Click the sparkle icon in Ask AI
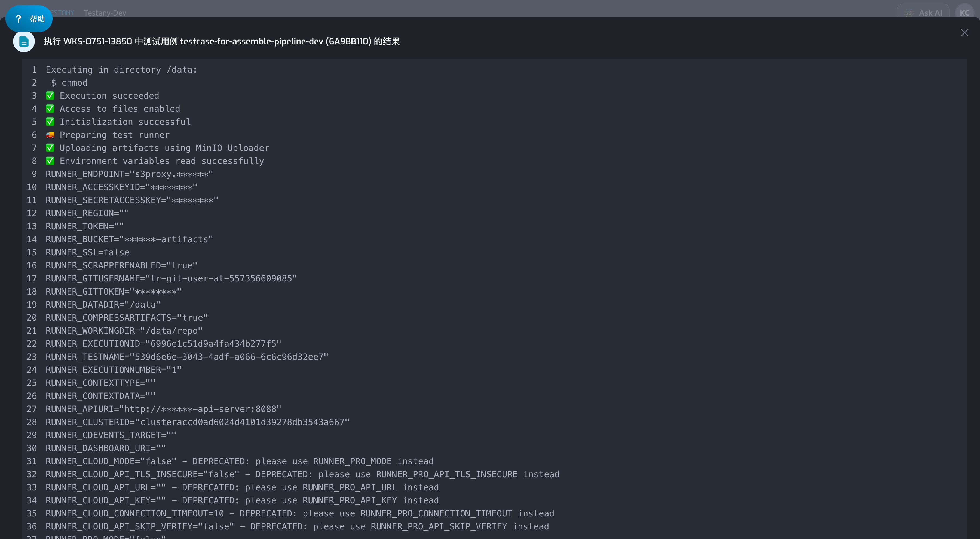This screenshot has height=539, width=980. (909, 13)
